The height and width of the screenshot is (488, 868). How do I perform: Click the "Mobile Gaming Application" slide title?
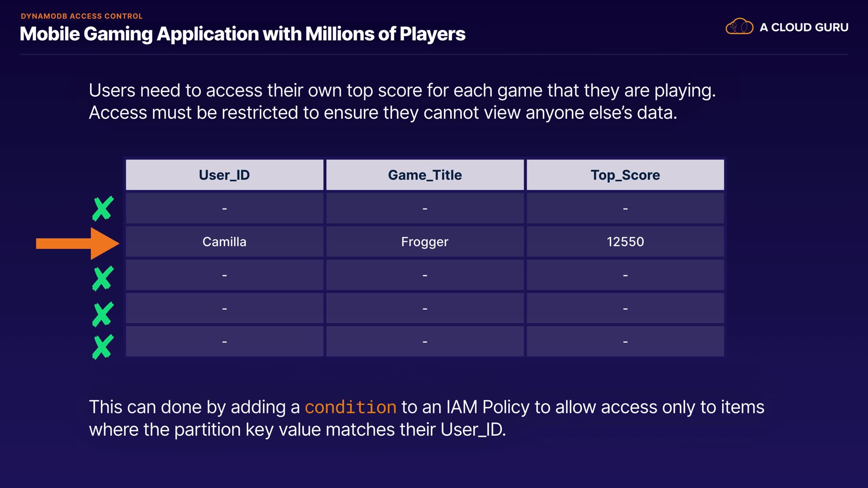(242, 34)
